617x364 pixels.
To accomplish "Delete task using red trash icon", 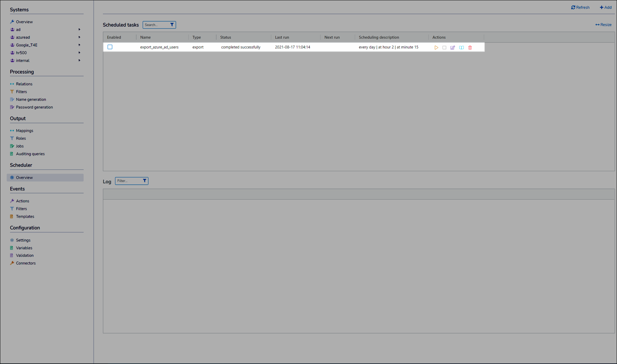I will coord(470,48).
